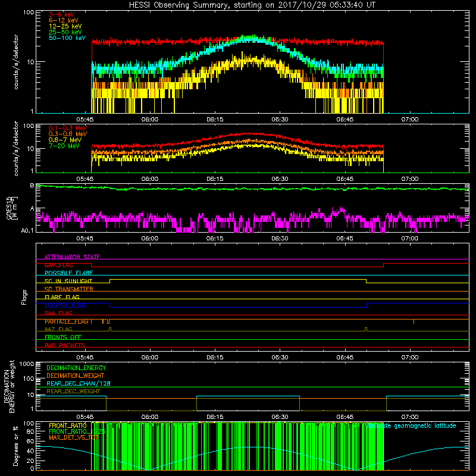
Task: Click the green 7-20 MeV legend label
Action: [x=64, y=146]
